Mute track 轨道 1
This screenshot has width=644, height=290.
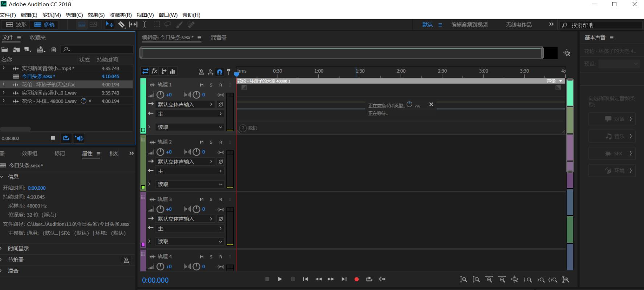(x=202, y=85)
